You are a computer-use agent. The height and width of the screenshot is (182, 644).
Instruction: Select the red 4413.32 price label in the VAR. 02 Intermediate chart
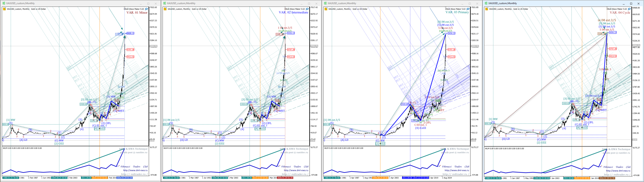coord(291,57)
